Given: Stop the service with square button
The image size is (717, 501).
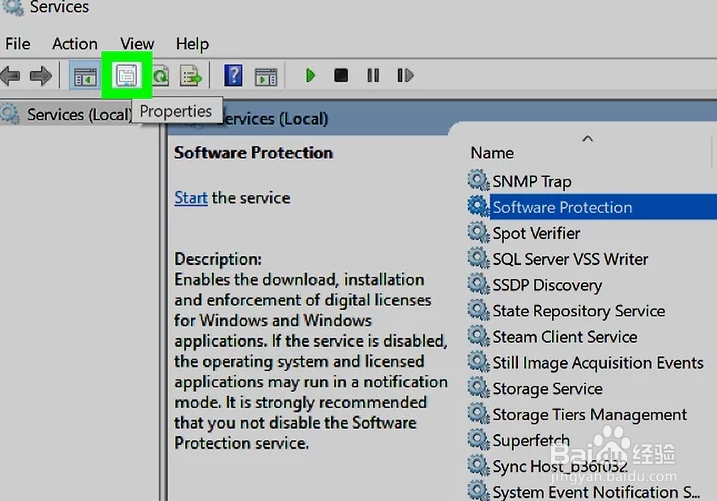Looking at the screenshot, I should point(341,75).
